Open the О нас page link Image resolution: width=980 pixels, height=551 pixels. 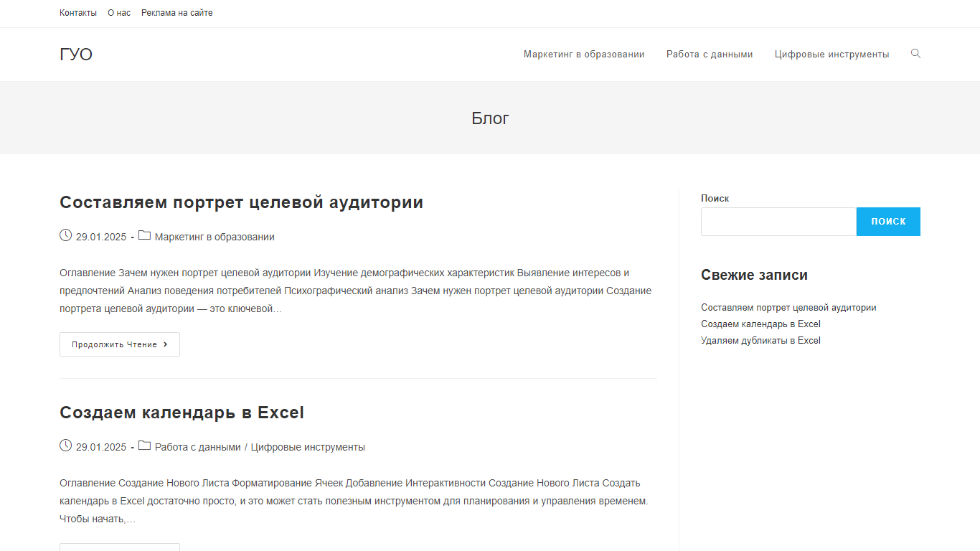[119, 13]
